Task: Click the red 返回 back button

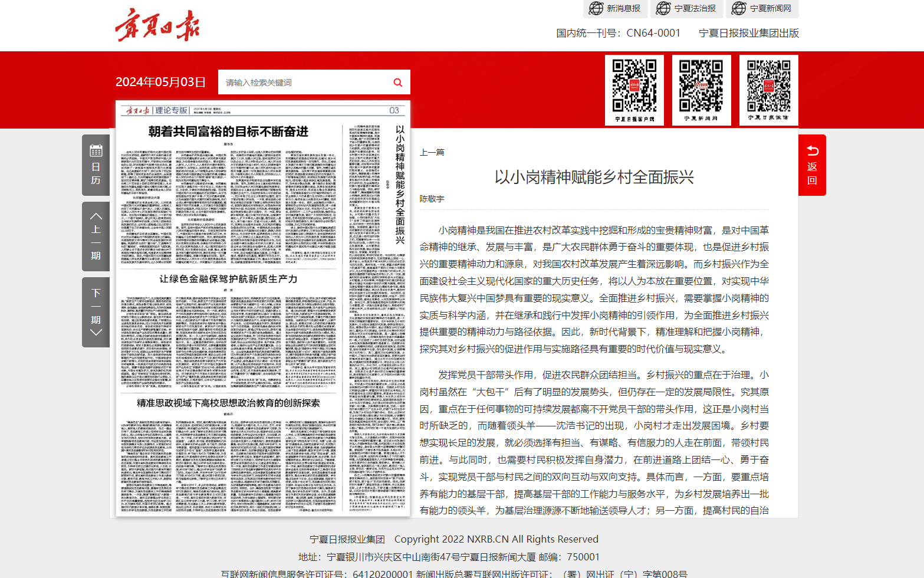Action: point(812,165)
